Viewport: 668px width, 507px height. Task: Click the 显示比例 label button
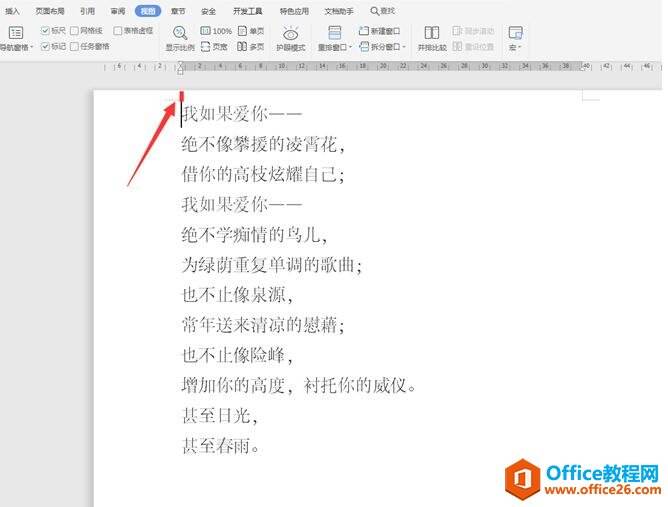click(180, 47)
